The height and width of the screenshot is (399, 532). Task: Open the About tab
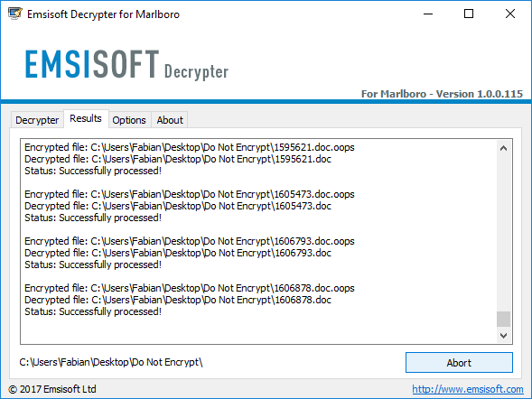170,120
